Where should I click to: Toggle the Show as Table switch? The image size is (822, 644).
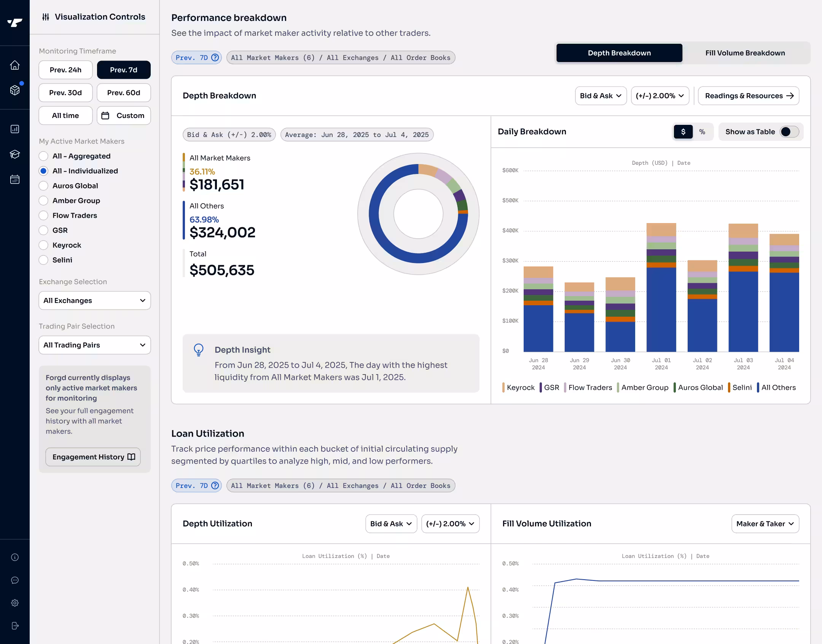tap(789, 132)
